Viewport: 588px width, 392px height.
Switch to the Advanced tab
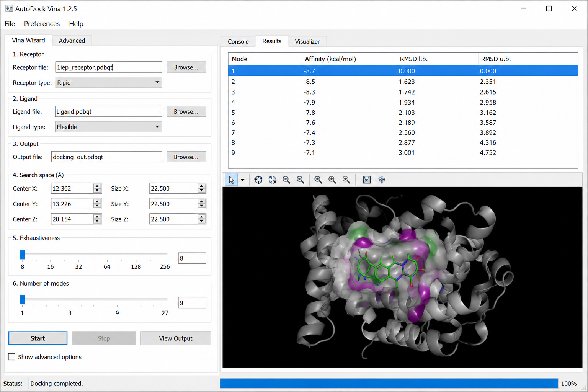(72, 41)
